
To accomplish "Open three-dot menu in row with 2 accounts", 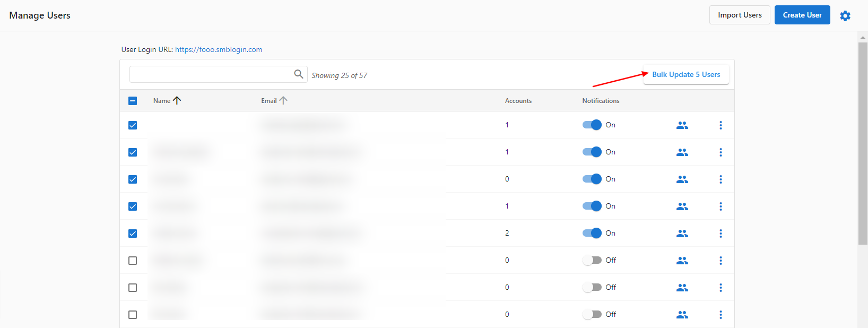I will click(721, 234).
